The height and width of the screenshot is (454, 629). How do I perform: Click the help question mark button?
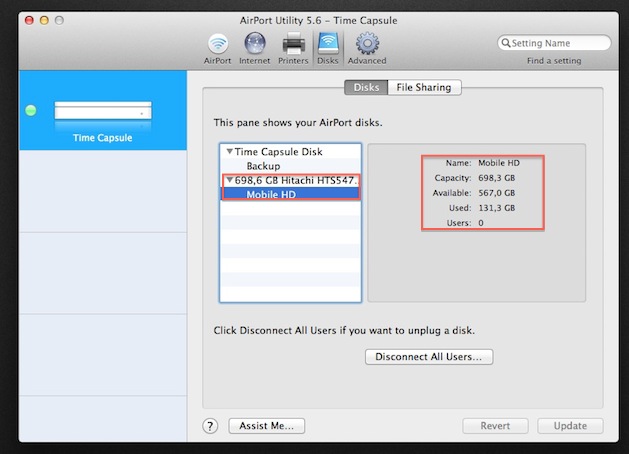(210, 426)
